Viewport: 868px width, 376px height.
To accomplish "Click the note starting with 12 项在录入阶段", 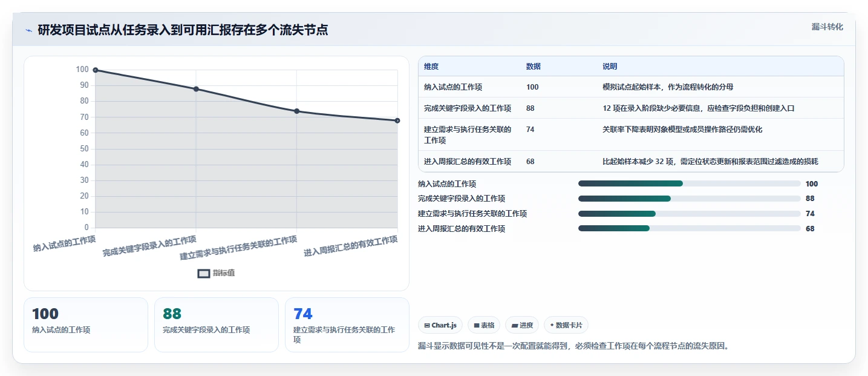I will pyautogui.click(x=698, y=108).
